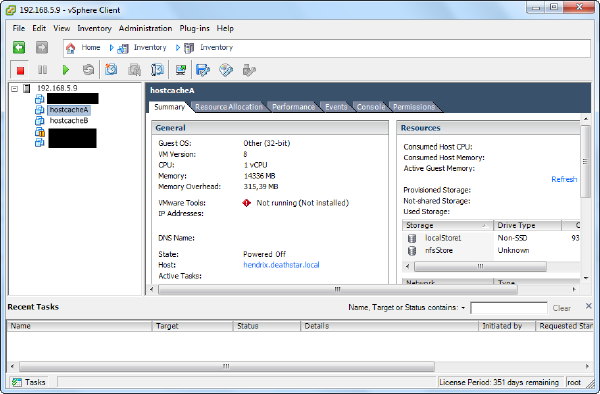This screenshot has height=394, width=600.
Task: Close the Recent Tasks panel
Action: coord(589,306)
